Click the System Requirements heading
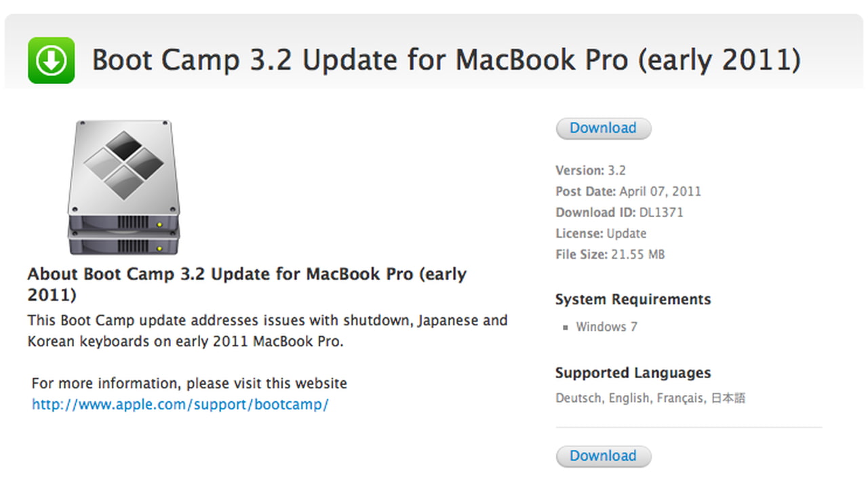 633,300
